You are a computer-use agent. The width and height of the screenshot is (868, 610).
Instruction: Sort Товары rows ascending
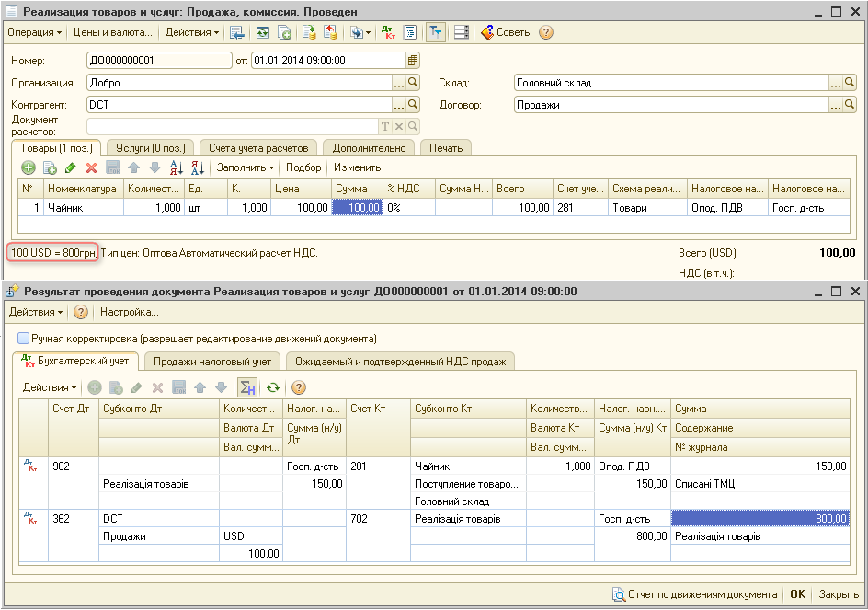[x=176, y=167]
